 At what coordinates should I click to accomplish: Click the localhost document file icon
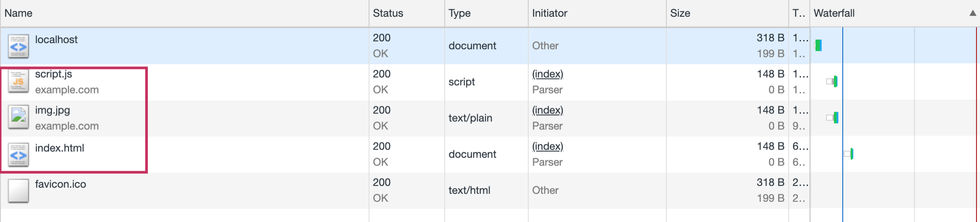click(x=18, y=46)
